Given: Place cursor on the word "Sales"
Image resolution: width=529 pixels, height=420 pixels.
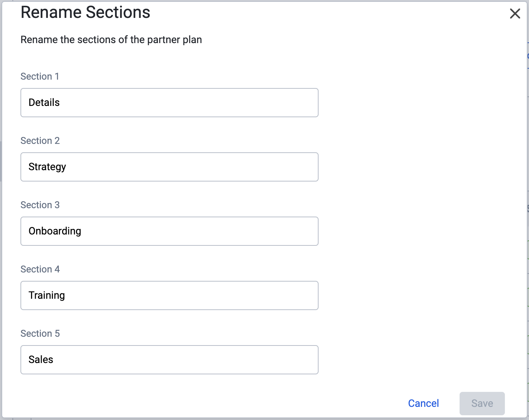Looking at the screenshot, I should click(x=41, y=359).
